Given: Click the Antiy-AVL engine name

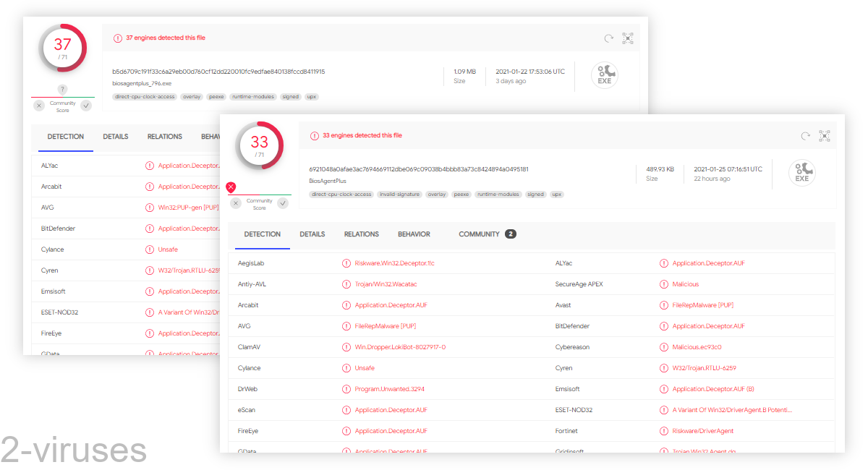Looking at the screenshot, I should (x=252, y=284).
